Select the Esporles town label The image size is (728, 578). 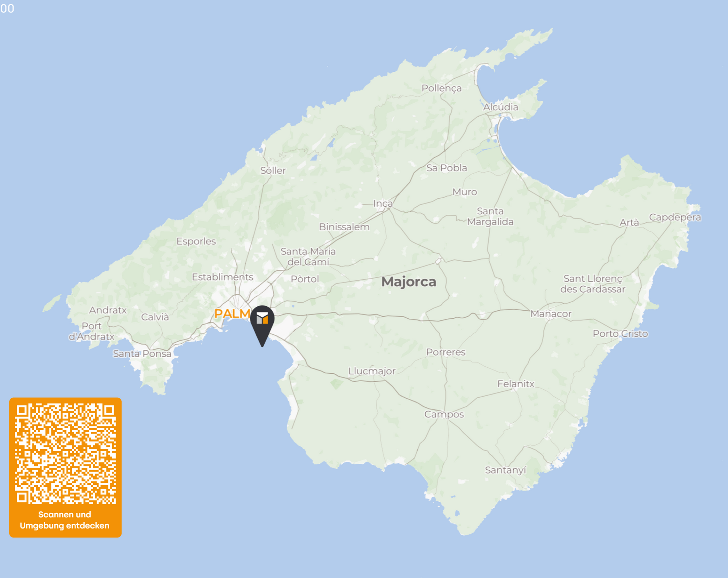pyautogui.click(x=196, y=242)
